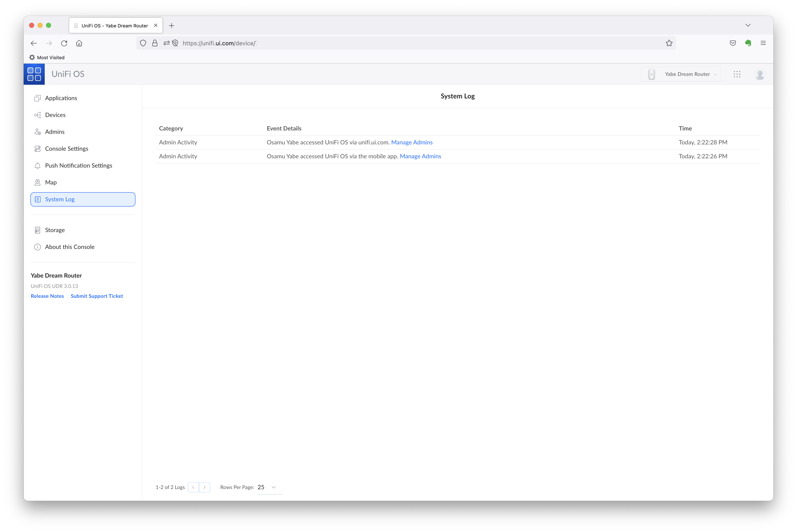This screenshot has width=797, height=532.
Task: Click the Event Details column header
Action: tap(284, 129)
